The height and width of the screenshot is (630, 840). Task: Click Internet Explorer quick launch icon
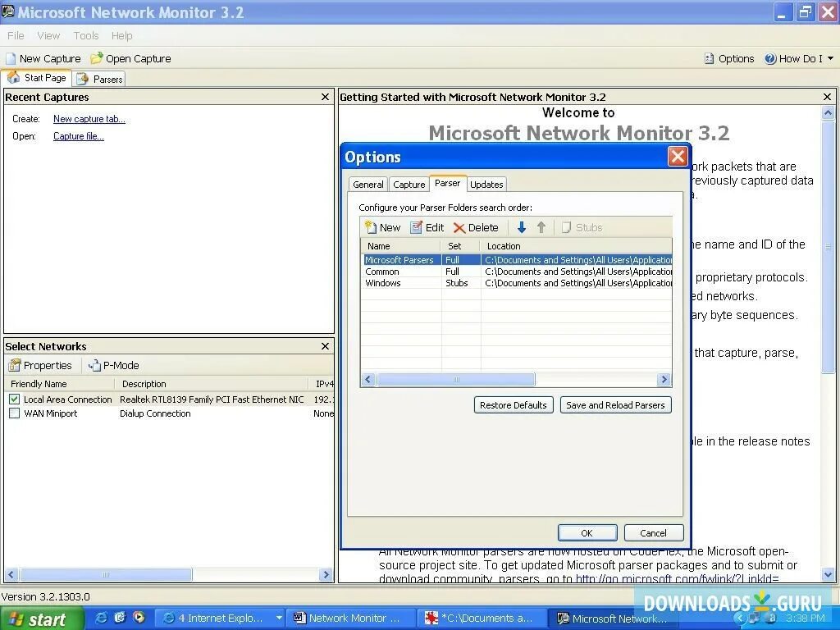(x=101, y=618)
